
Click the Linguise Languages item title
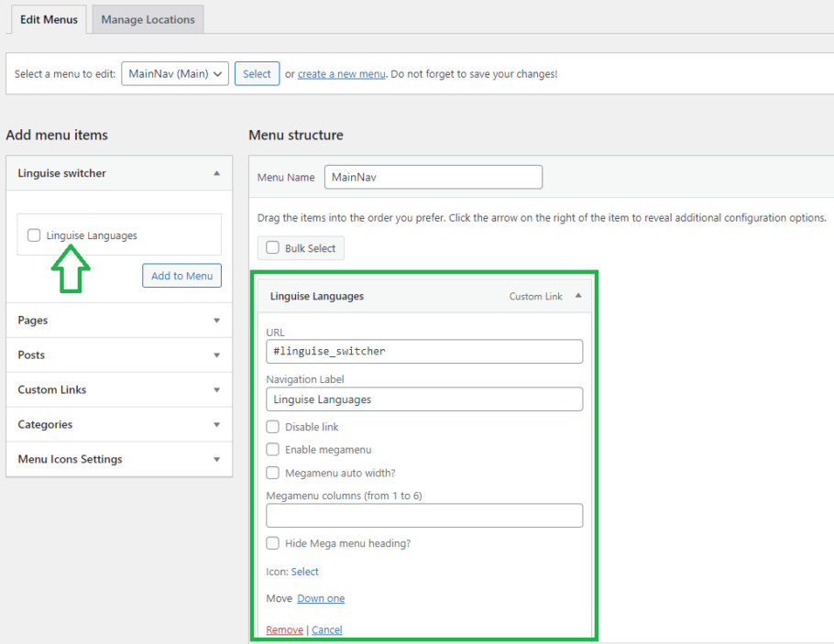pyautogui.click(x=317, y=296)
